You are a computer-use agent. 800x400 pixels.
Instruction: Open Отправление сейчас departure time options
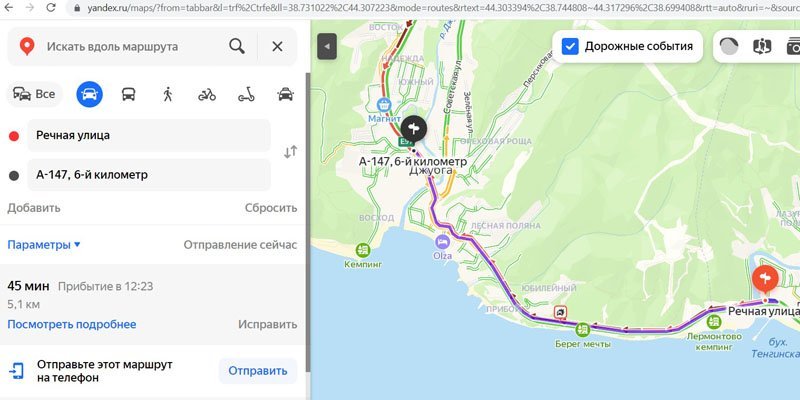pos(240,245)
